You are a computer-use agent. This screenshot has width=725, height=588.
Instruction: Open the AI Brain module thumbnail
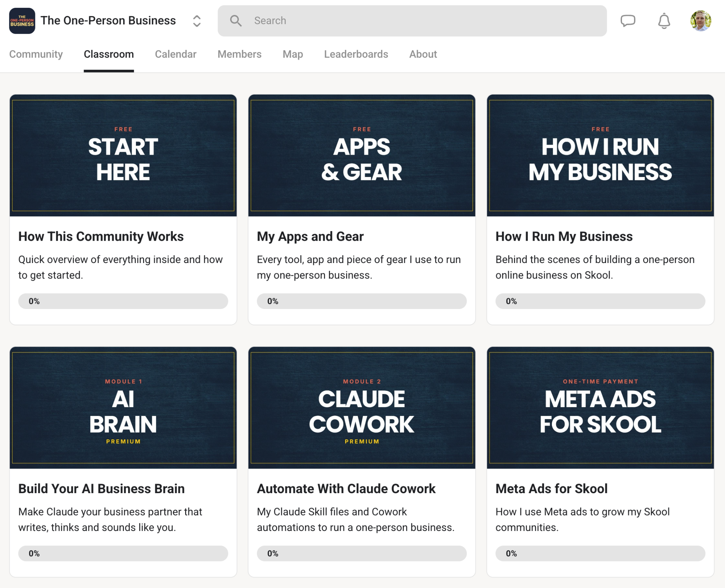coord(123,408)
